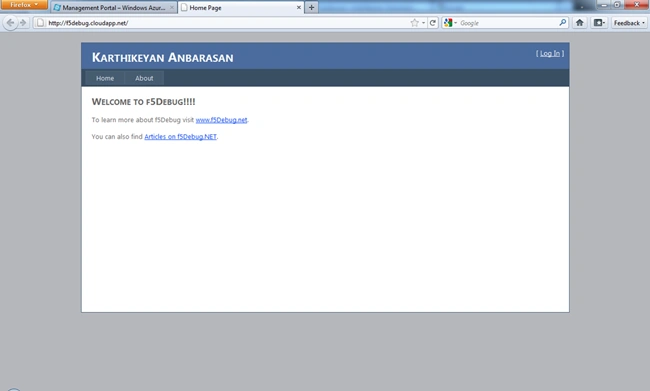The width and height of the screenshot is (650, 391).
Task: Open the Firefox application menu button
Action: [x=24, y=5]
